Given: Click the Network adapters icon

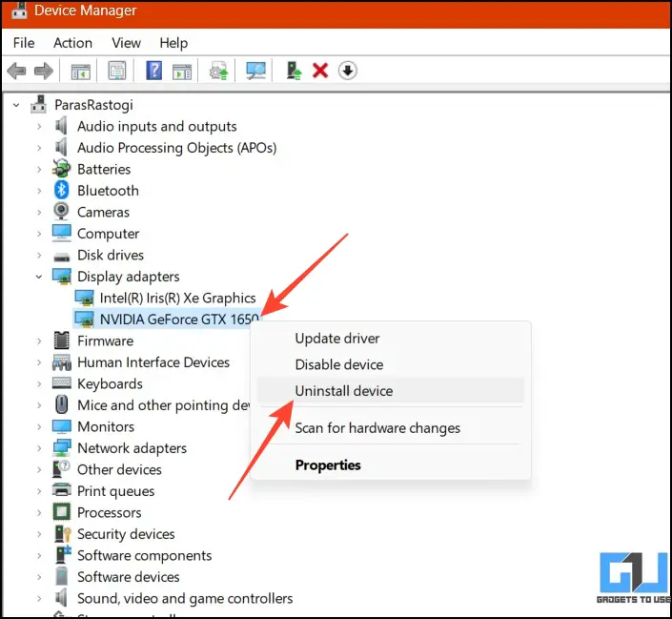Looking at the screenshot, I should click(x=62, y=448).
